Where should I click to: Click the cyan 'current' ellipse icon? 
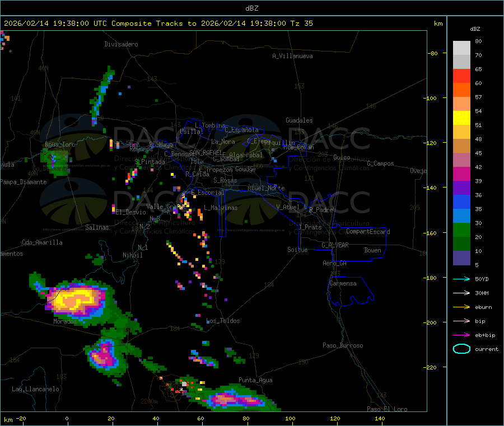[461, 349]
